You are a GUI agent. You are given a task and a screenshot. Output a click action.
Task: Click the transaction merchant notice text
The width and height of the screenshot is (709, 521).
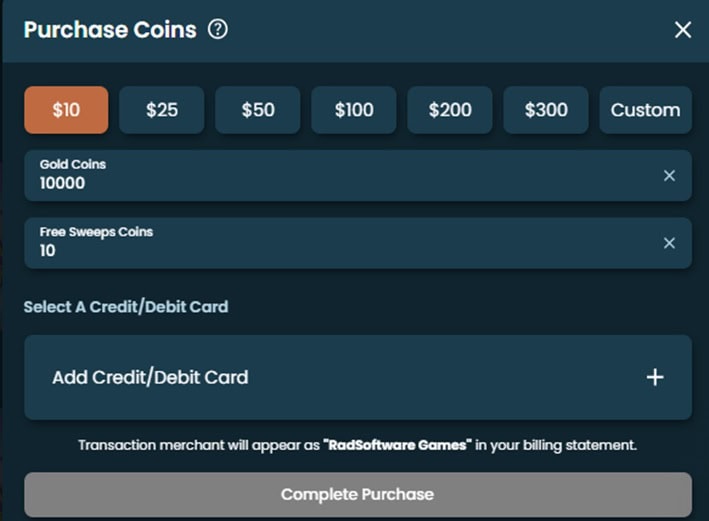[200, 444]
